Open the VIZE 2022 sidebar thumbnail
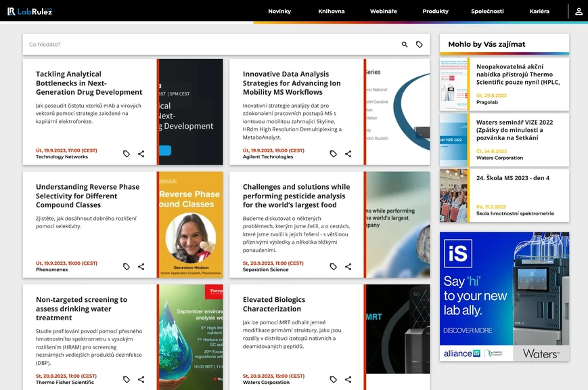Image resolution: width=588 pixels, height=390 pixels. point(453,139)
